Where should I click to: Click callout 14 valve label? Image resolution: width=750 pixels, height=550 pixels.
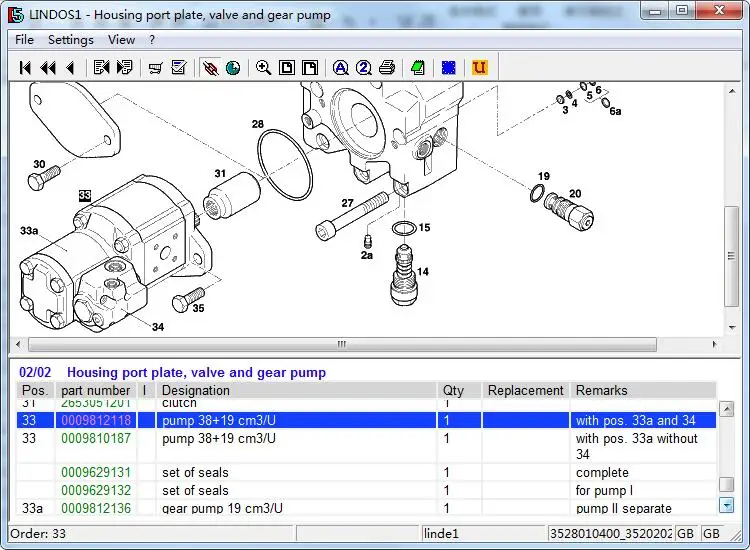423,272
